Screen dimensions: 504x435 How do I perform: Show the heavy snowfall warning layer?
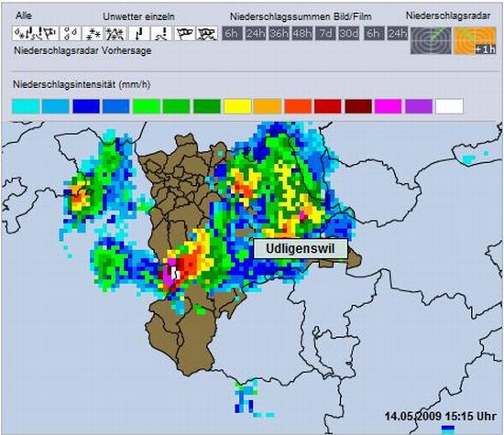coord(115,33)
